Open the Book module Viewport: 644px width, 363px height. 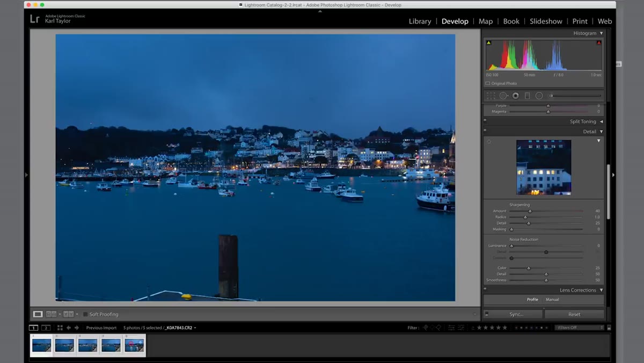pyautogui.click(x=511, y=21)
